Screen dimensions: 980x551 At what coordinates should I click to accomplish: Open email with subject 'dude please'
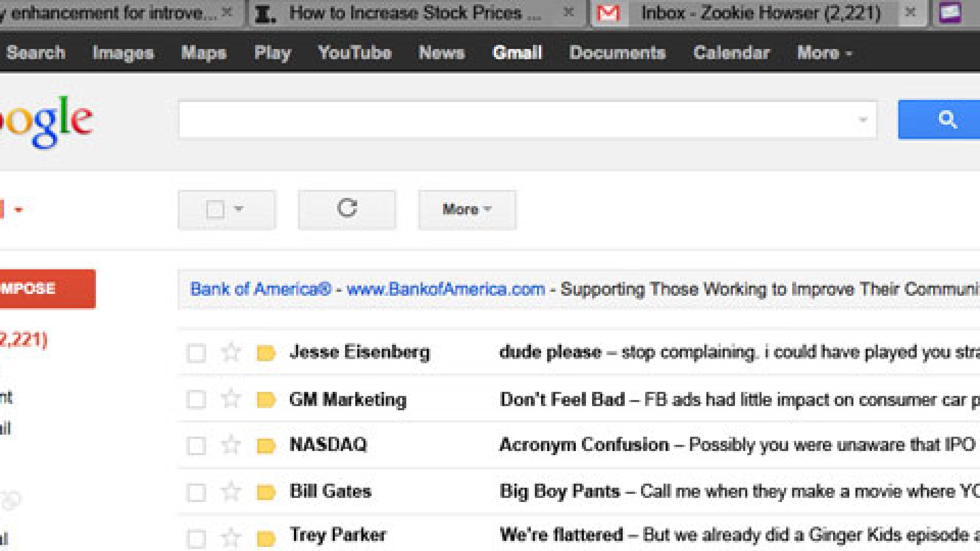[x=550, y=352]
